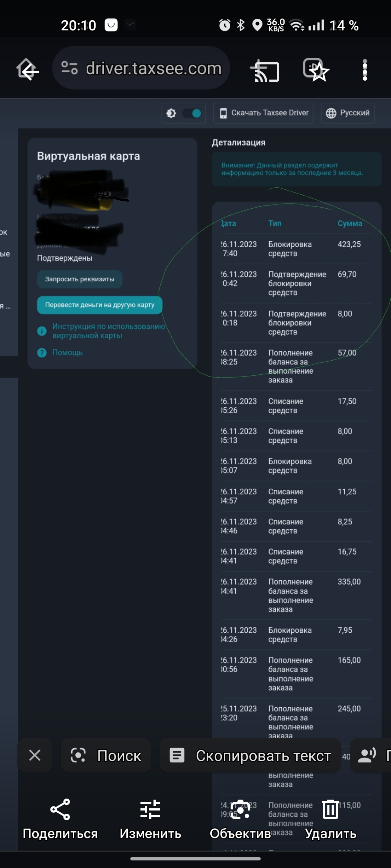Select the 423,25 amount cell
Viewport: 391px width, 868px height.
point(349,244)
